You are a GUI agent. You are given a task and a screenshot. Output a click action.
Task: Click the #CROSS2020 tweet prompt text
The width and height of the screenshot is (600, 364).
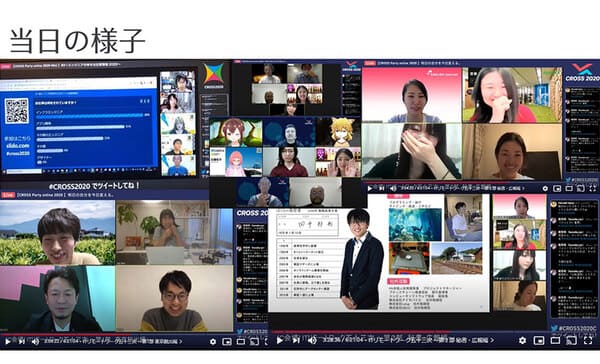click(x=94, y=186)
